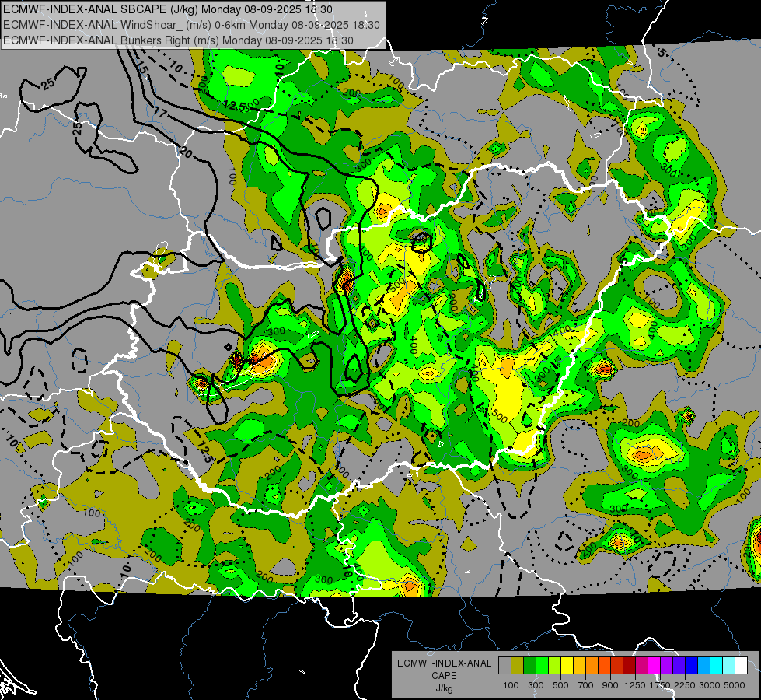
Task: Select the dark red legend swatch
Action: pyautogui.click(x=630, y=666)
